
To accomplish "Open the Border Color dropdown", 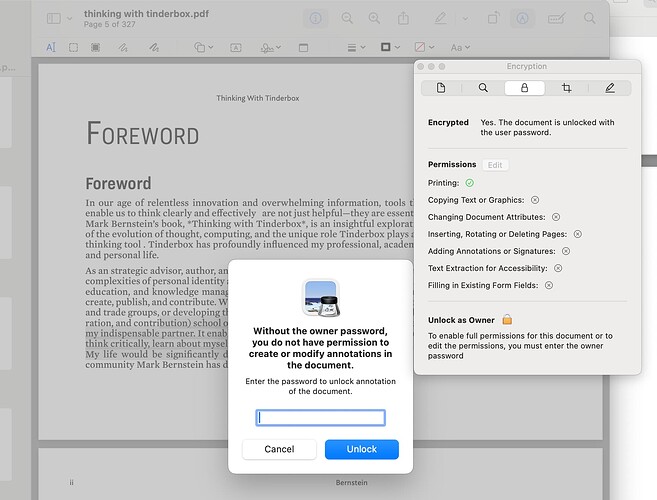I will [390, 47].
